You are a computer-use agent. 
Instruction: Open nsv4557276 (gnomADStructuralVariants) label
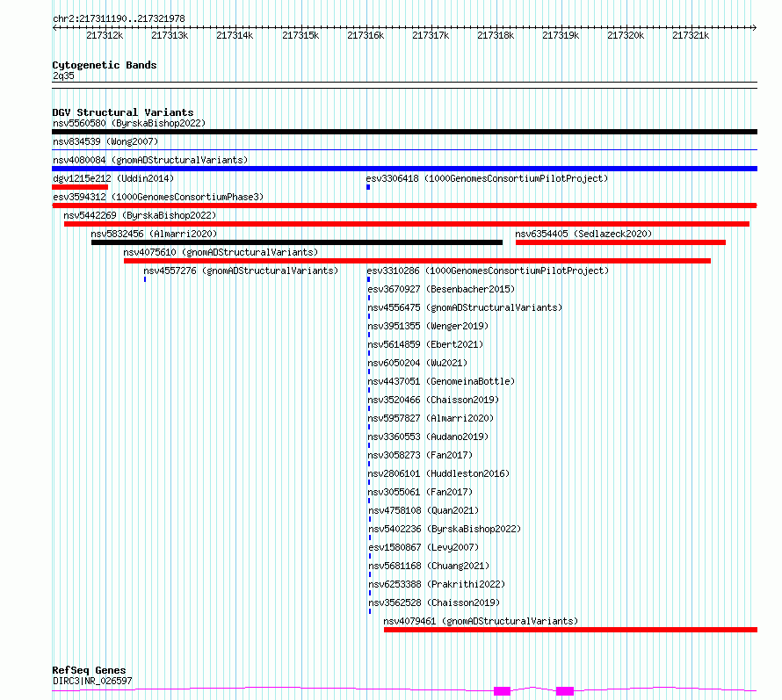coord(241,271)
